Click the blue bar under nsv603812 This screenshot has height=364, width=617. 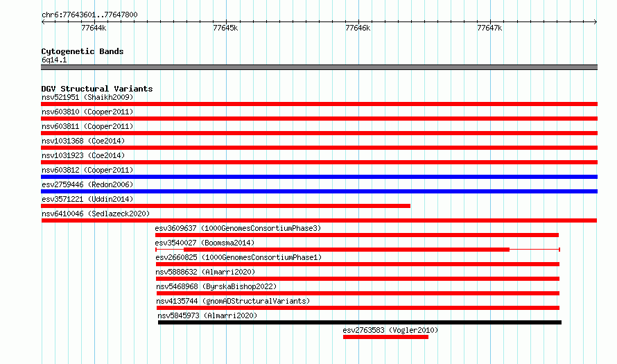[319, 177]
